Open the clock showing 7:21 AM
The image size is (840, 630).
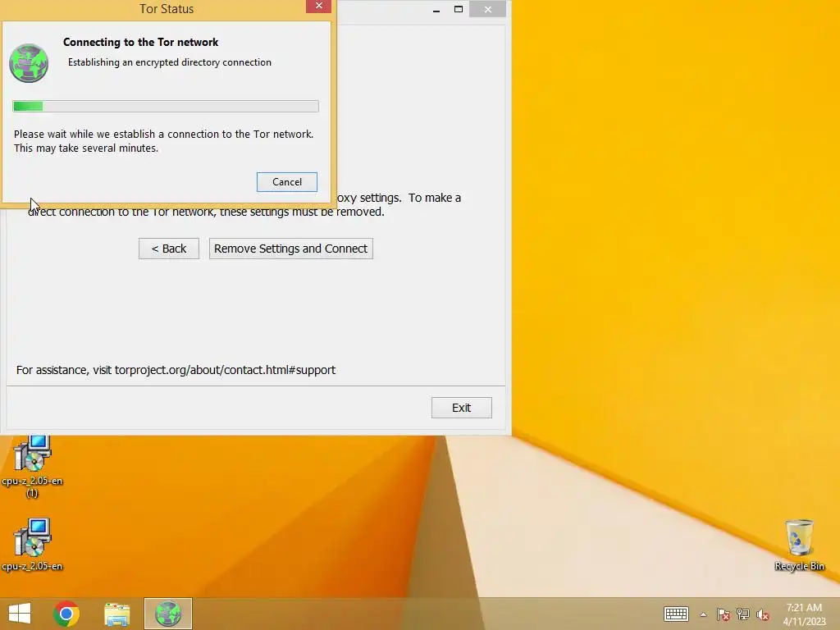(x=804, y=614)
